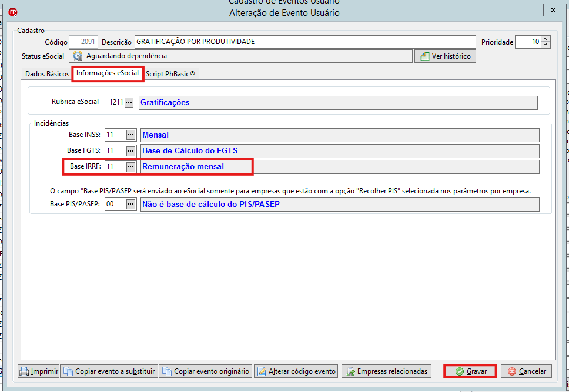Click Base de Cálculo do FGTS text
This screenshot has height=392, width=569.
(x=190, y=151)
